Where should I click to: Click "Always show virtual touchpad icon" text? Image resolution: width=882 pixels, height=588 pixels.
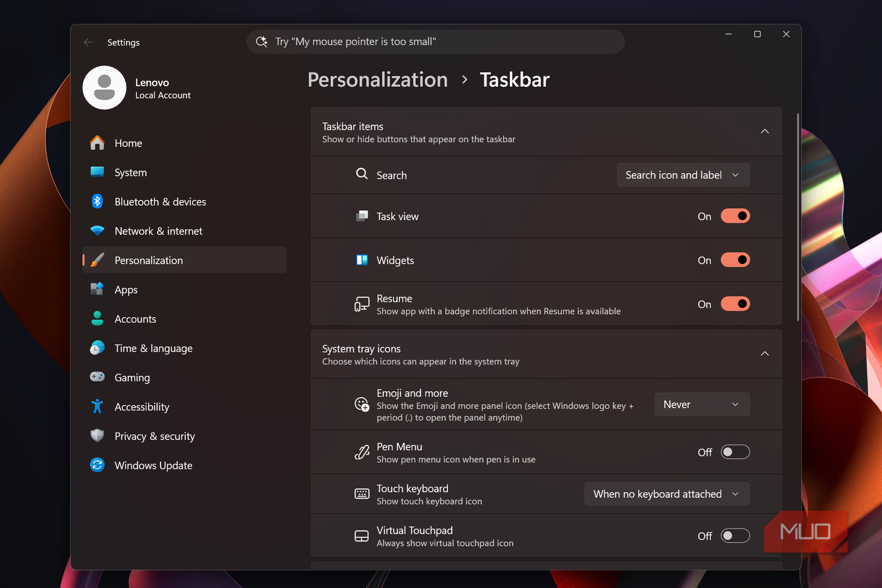[445, 543]
